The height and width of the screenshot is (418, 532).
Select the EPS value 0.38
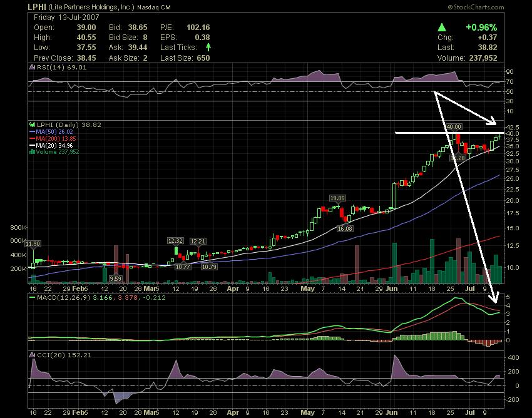click(203, 38)
